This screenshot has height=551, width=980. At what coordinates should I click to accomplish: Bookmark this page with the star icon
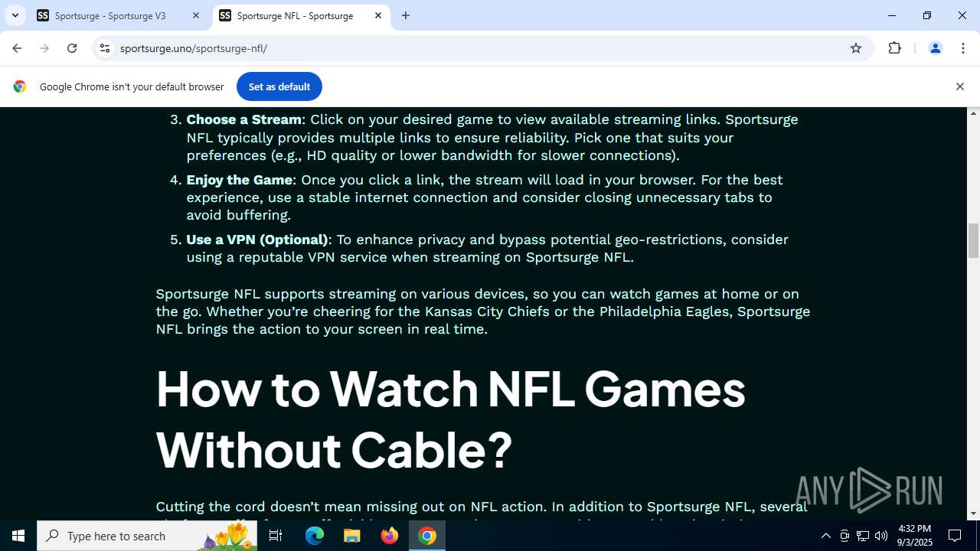coord(856,48)
